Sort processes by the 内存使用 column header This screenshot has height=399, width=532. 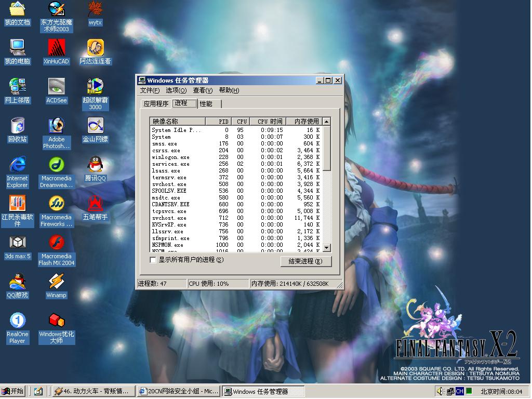tap(303, 122)
